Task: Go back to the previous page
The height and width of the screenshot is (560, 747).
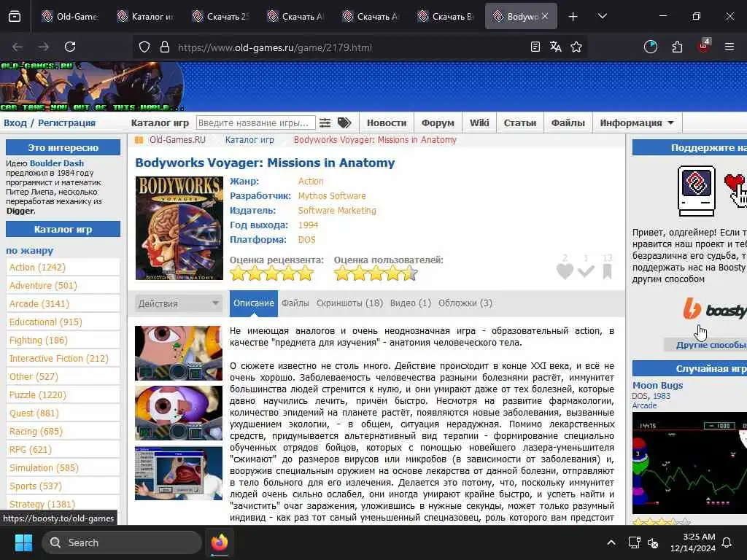Action: click(18, 47)
